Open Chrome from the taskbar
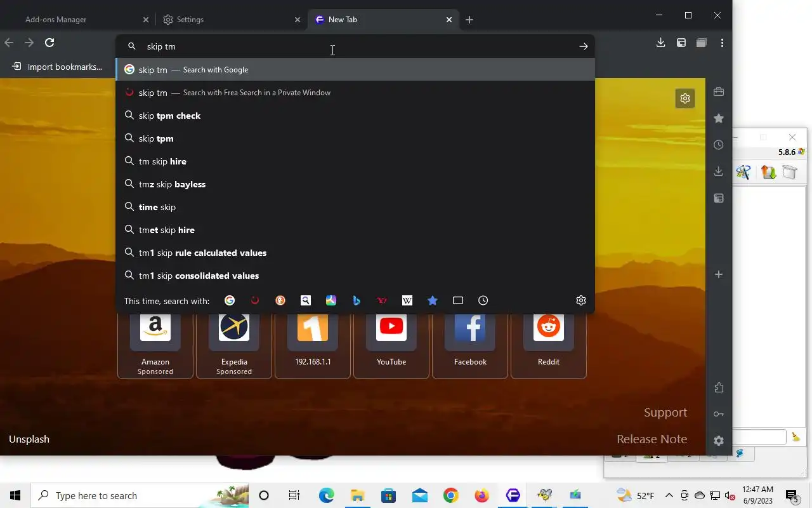Image resolution: width=812 pixels, height=508 pixels. (x=451, y=495)
